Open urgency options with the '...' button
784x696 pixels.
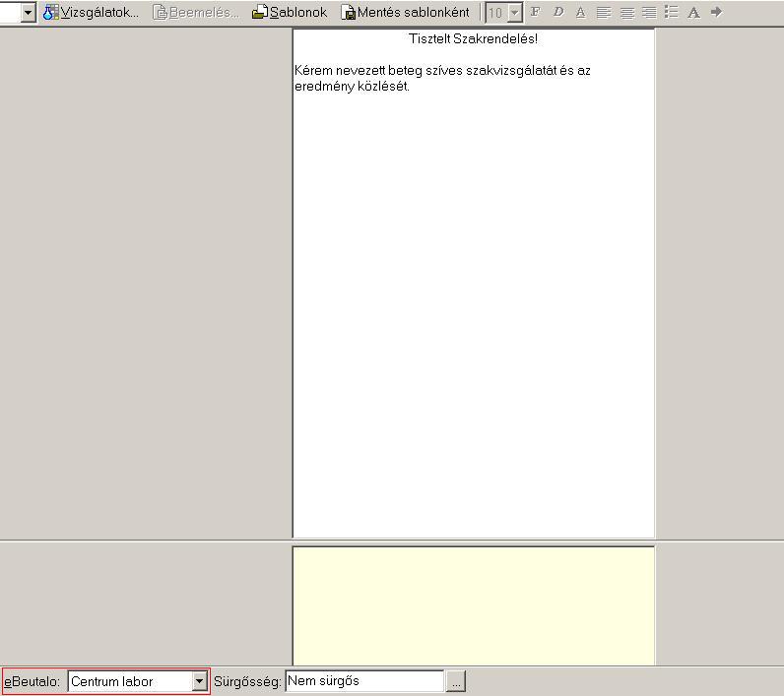click(455, 681)
